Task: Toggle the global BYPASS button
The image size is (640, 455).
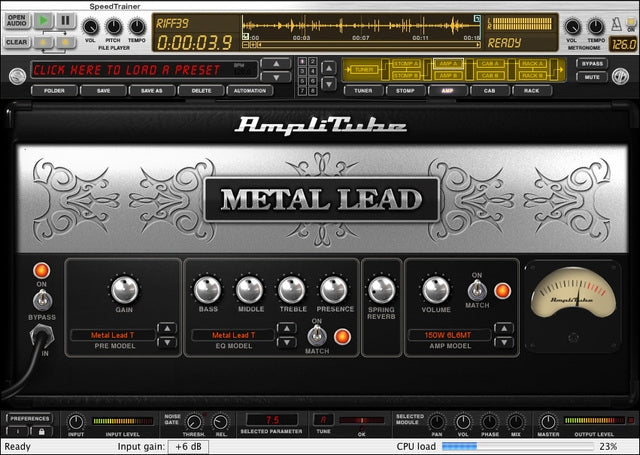Action: point(592,64)
